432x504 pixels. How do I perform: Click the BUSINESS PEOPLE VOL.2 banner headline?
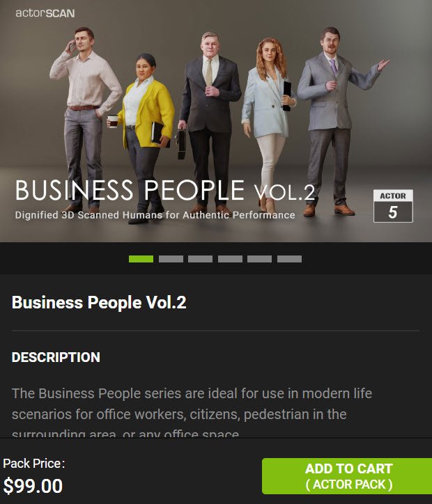click(x=164, y=190)
